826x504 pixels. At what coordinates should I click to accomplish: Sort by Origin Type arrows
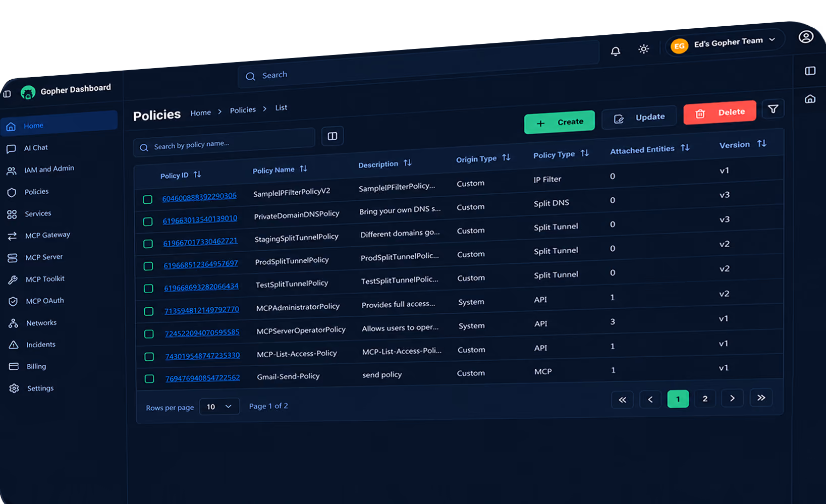point(506,157)
